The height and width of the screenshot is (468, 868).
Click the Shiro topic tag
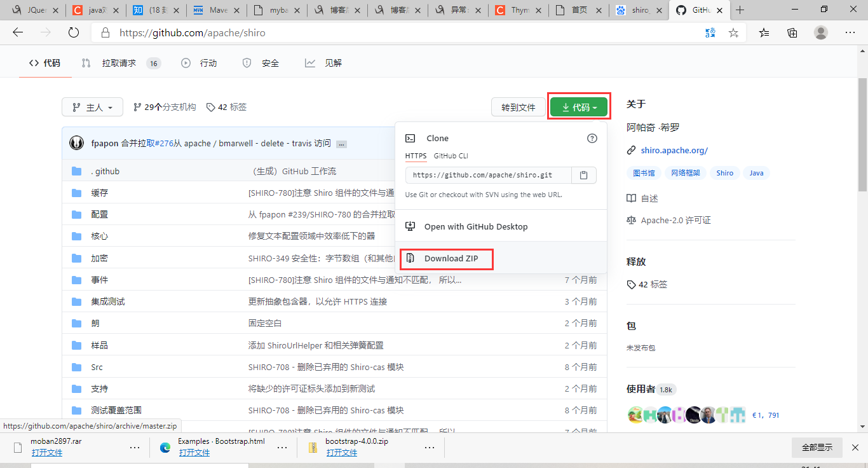tap(724, 173)
